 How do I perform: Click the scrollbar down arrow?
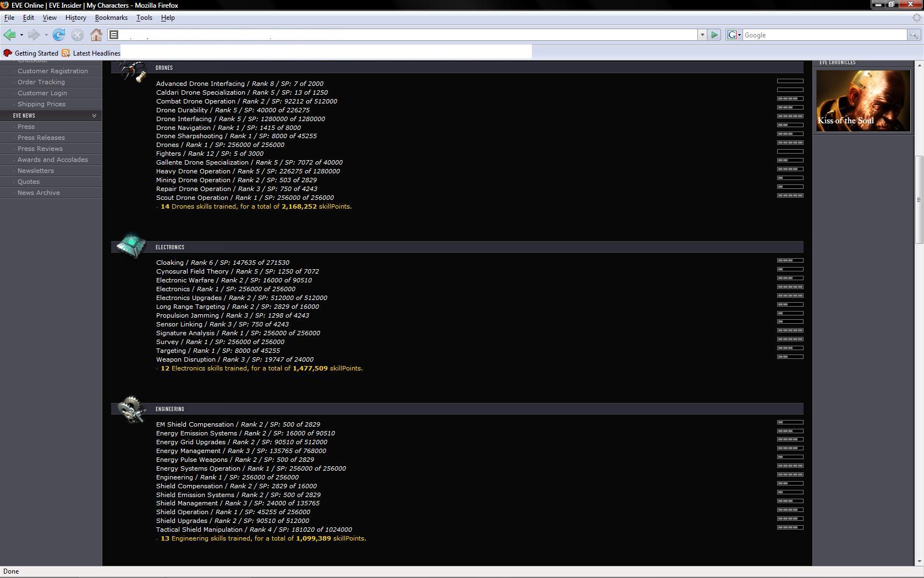point(919,561)
